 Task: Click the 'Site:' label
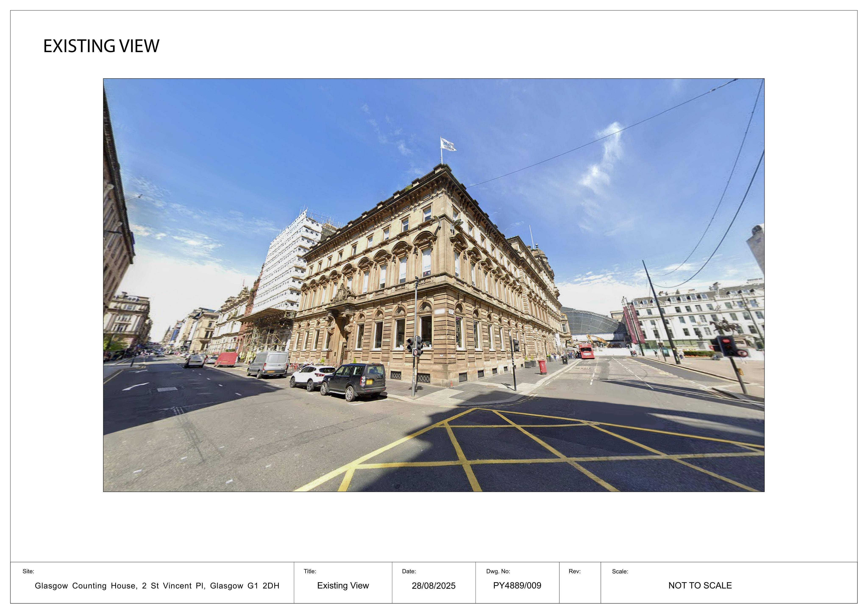tap(28, 571)
